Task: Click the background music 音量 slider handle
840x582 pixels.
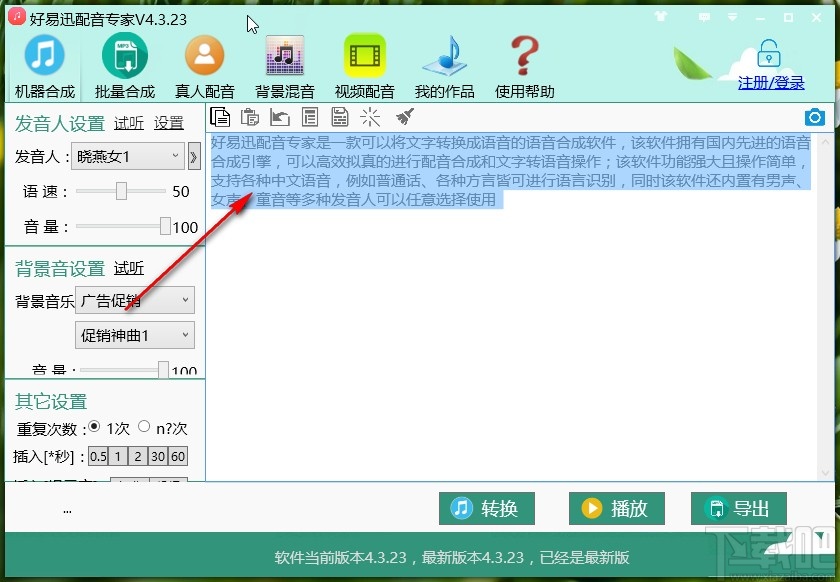Action: [163, 369]
